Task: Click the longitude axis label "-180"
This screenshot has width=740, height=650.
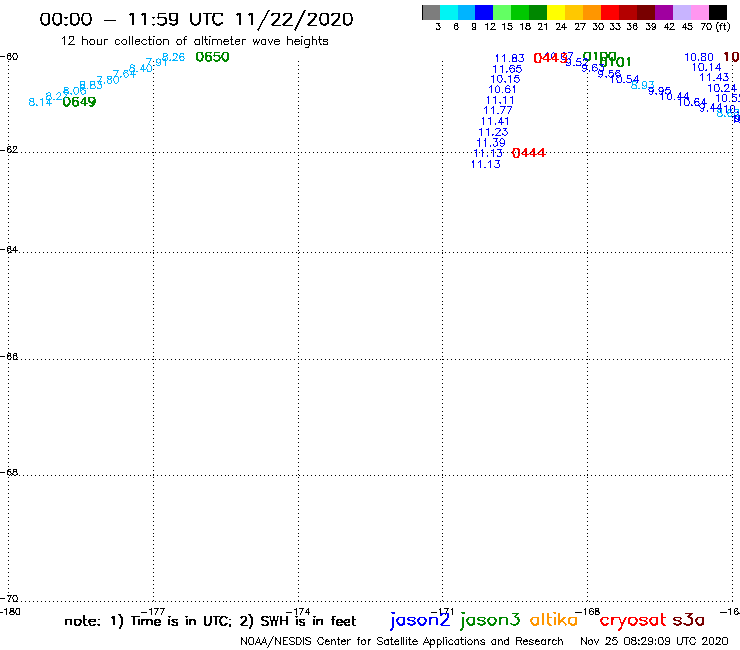Action: pos(10,612)
